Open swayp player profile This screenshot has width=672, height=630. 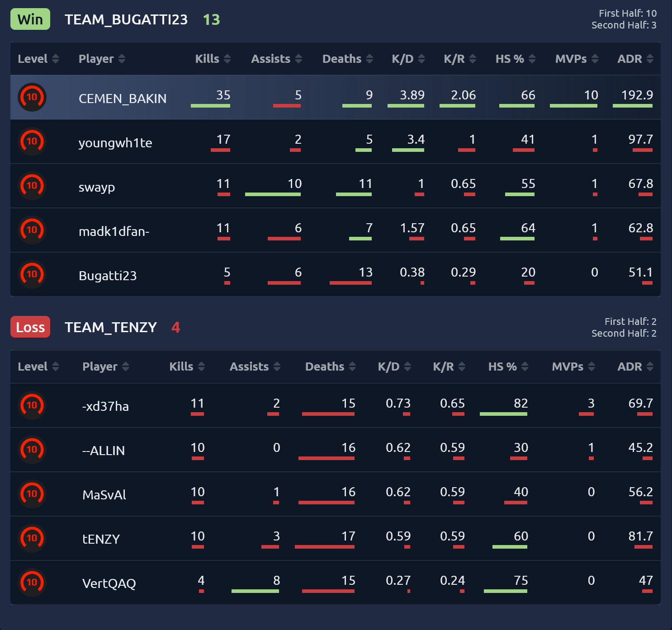[x=97, y=187]
